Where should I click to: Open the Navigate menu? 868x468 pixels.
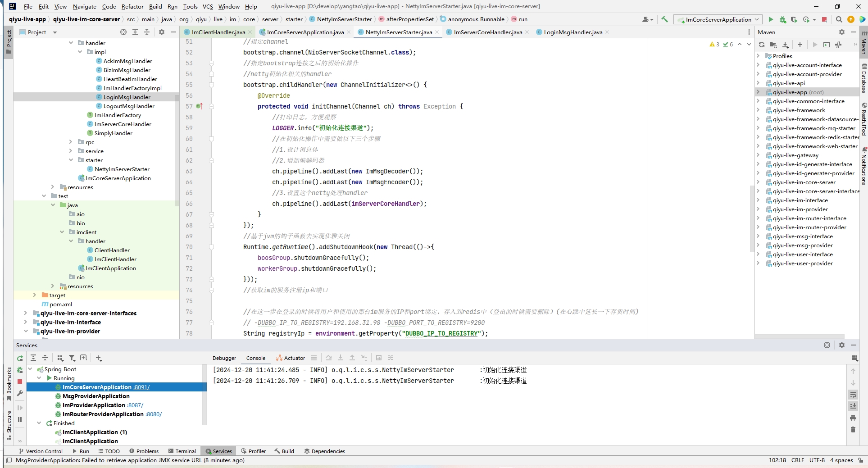point(84,6)
